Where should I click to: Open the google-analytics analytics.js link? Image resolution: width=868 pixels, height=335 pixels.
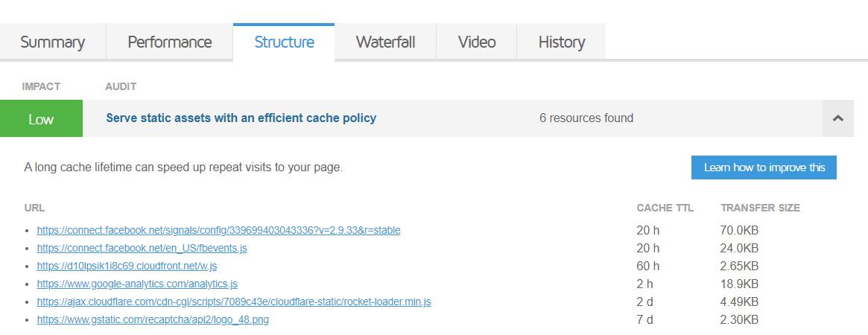pyautogui.click(x=137, y=284)
